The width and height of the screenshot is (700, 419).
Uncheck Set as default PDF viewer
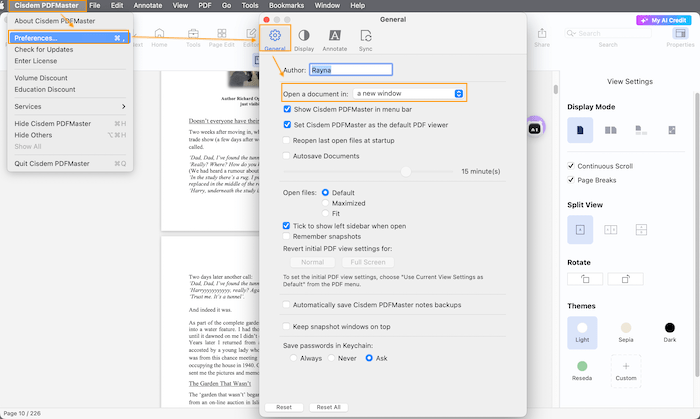point(287,125)
